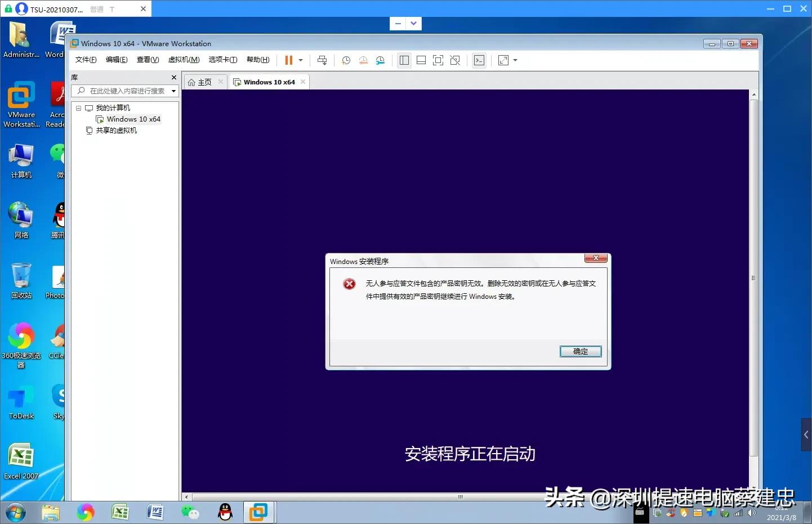Open the 帮助(H) menu
The width and height of the screenshot is (812, 524).
[258, 60]
